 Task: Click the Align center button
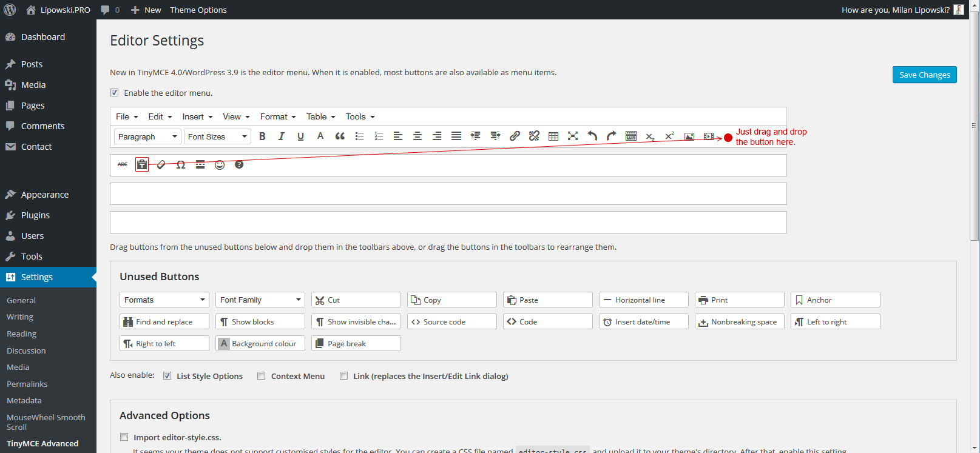coord(417,136)
